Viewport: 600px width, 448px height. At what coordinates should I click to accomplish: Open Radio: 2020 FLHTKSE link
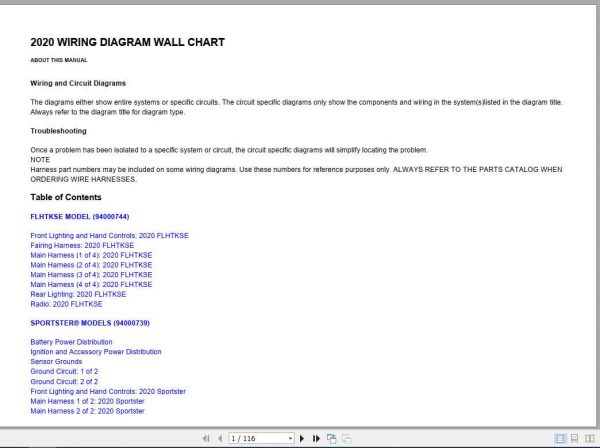(x=66, y=304)
